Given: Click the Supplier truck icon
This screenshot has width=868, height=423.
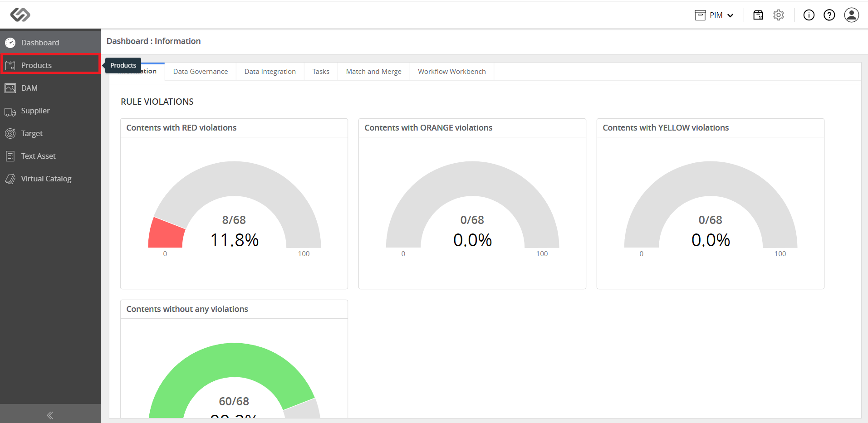Looking at the screenshot, I should tap(10, 111).
